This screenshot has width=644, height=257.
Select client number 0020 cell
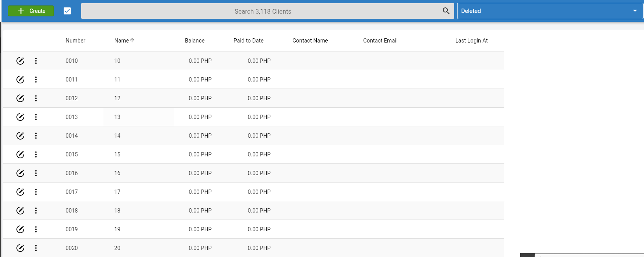coord(72,248)
